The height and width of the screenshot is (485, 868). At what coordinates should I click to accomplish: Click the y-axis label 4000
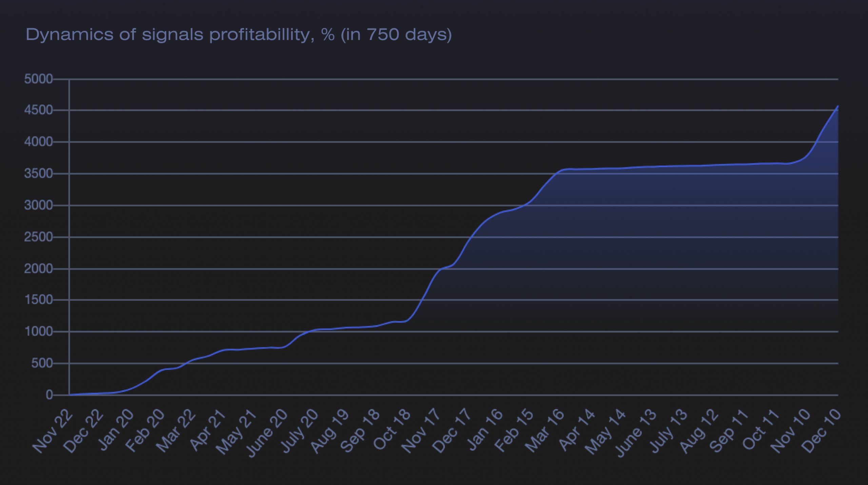(x=38, y=142)
